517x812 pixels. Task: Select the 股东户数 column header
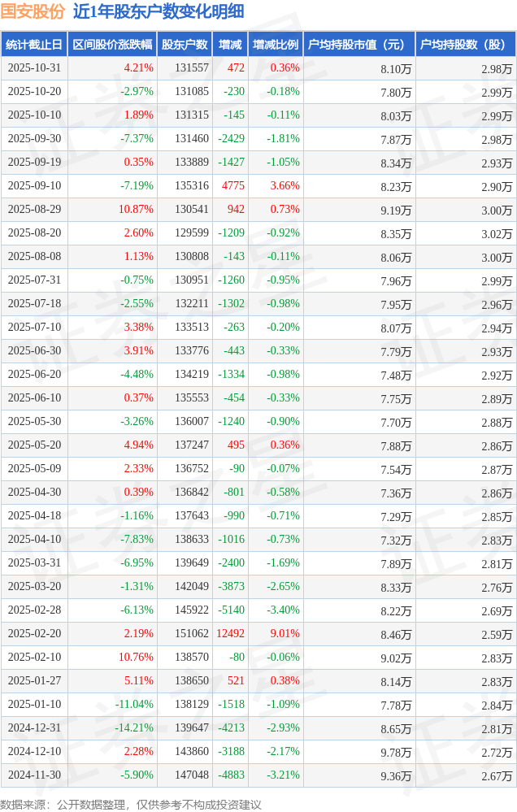coord(185,45)
